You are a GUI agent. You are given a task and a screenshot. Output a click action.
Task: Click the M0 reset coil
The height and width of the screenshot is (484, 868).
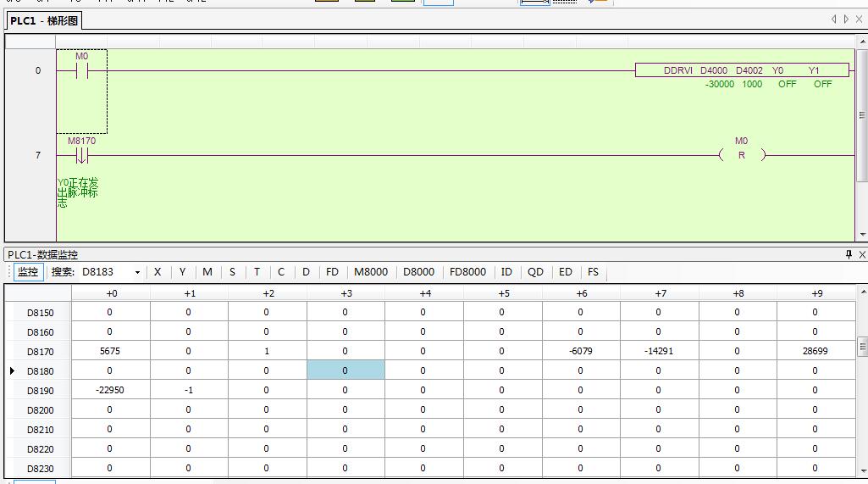tap(741, 155)
